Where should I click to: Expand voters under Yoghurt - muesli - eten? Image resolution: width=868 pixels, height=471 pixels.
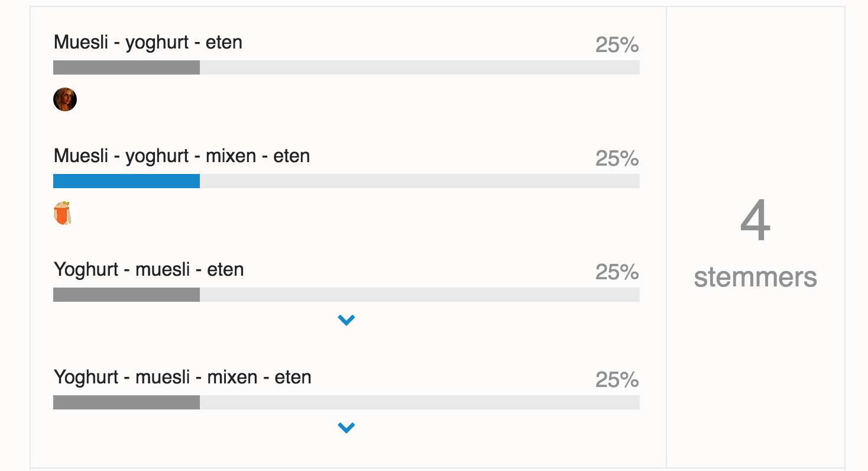coord(346,320)
